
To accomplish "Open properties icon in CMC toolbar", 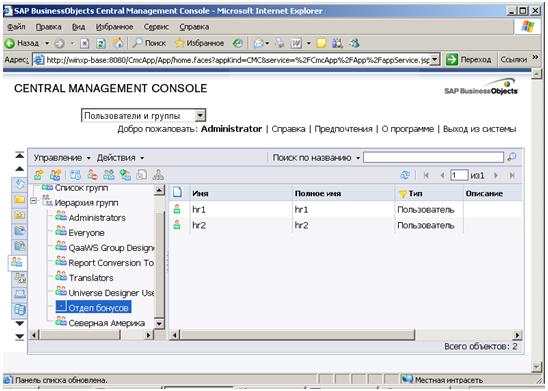I will [75, 175].
